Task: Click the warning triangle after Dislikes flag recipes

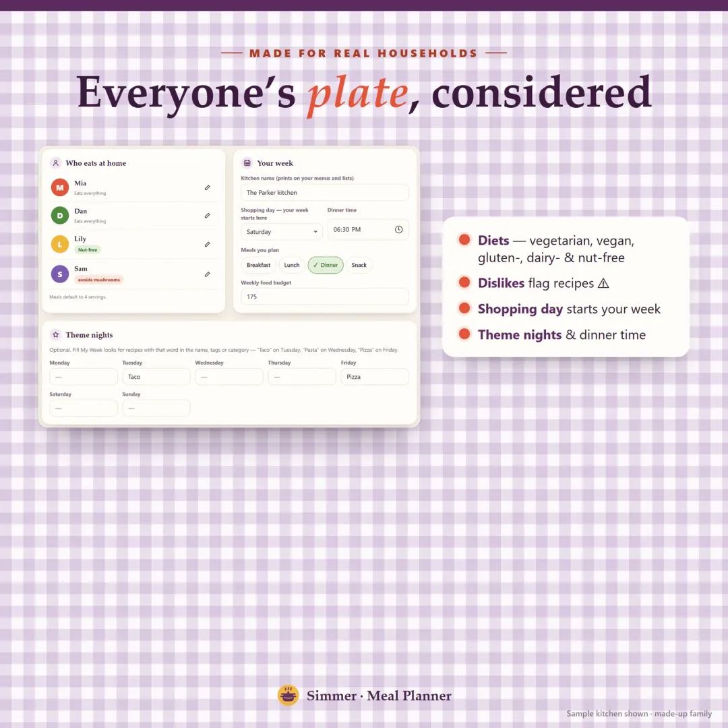Action: (x=603, y=283)
